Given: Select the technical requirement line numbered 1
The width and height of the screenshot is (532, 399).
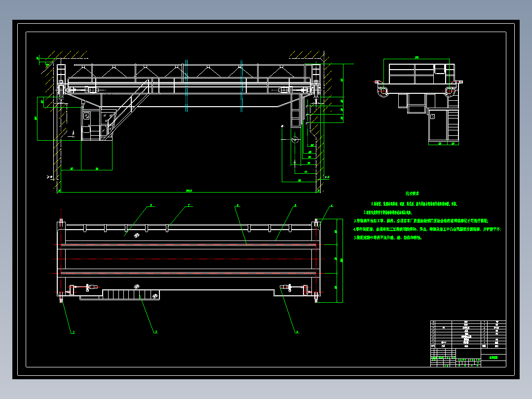Looking at the screenshot, I should (414, 204).
